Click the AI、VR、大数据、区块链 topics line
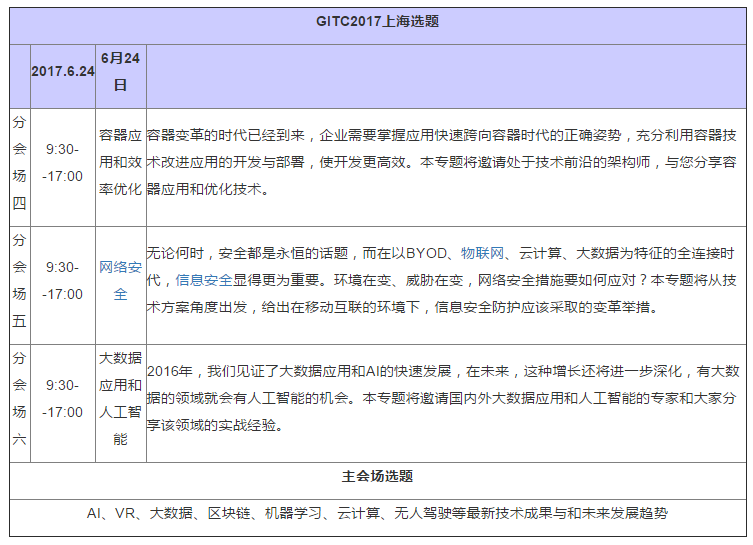The image size is (753, 545). 377,513
